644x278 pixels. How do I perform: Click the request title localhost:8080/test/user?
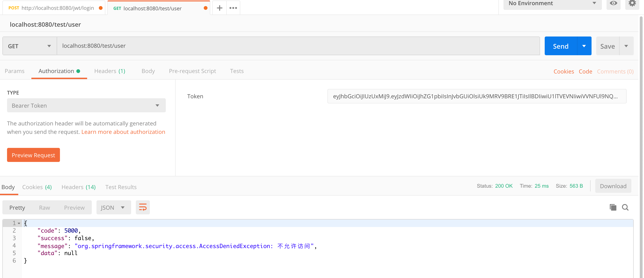(x=45, y=25)
